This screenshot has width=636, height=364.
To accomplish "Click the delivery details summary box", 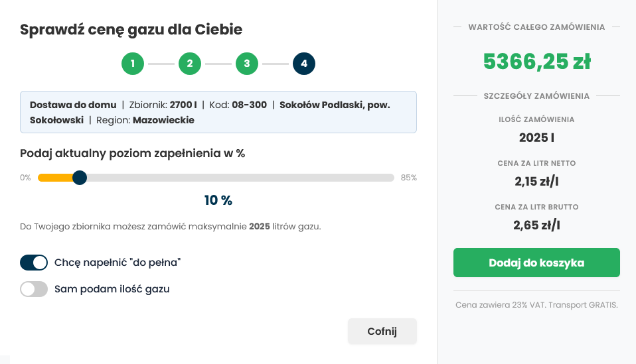I will tap(218, 112).
